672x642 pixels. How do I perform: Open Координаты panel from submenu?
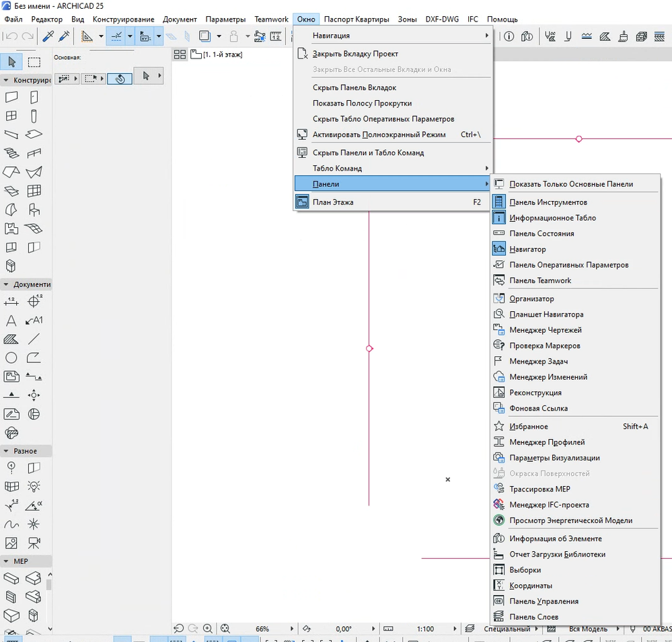click(x=530, y=586)
